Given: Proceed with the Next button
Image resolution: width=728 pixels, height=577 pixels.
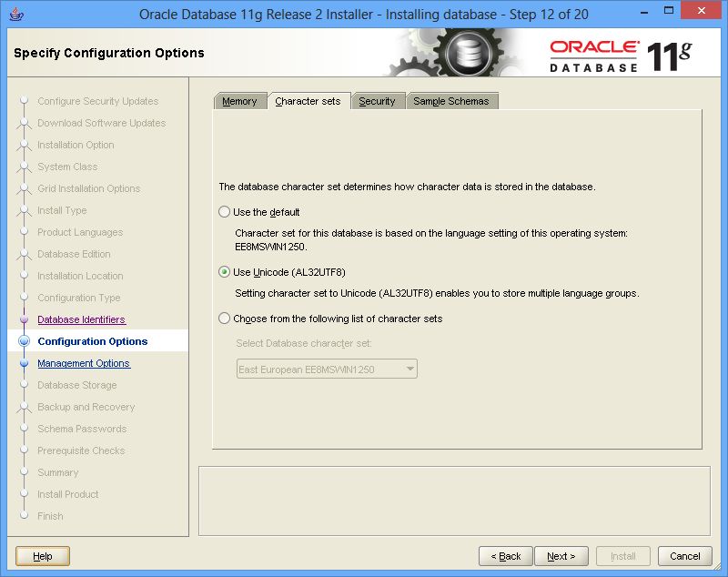Looking at the screenshot, I should point(561,556).
